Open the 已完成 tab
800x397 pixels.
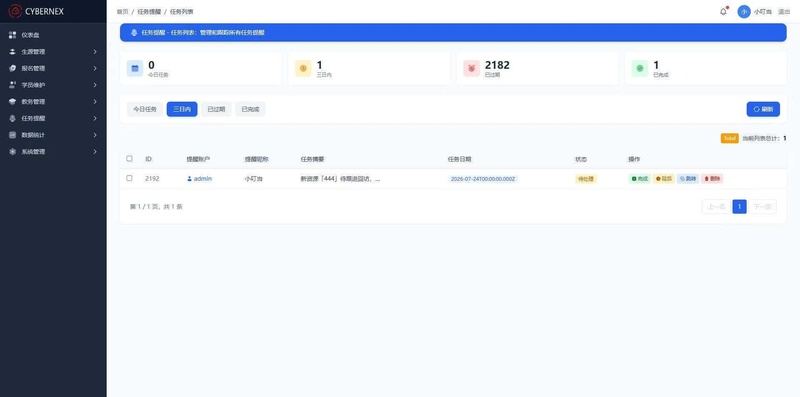(x=251, y=109)
